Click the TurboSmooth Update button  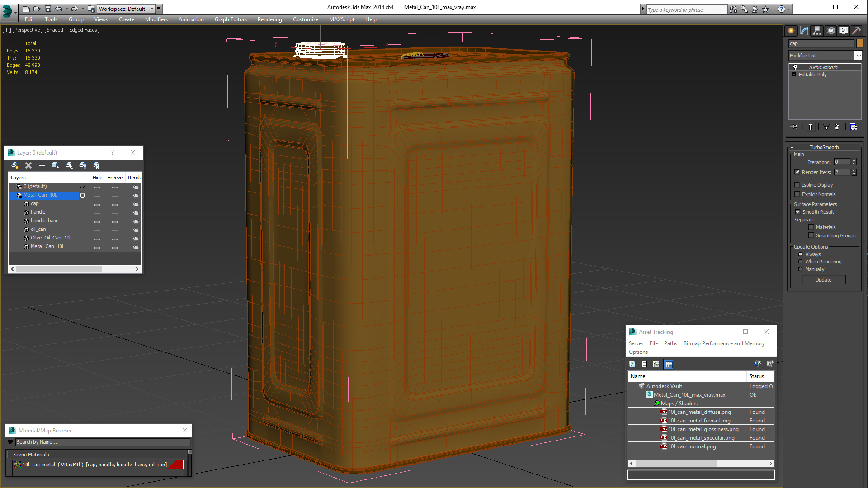click(824, 280)
